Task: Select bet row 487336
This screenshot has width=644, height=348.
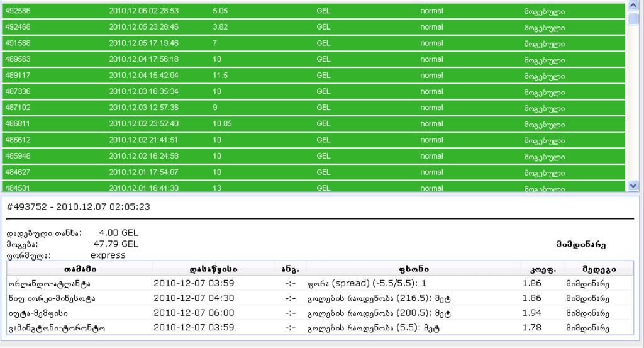Action: [313, 92]
